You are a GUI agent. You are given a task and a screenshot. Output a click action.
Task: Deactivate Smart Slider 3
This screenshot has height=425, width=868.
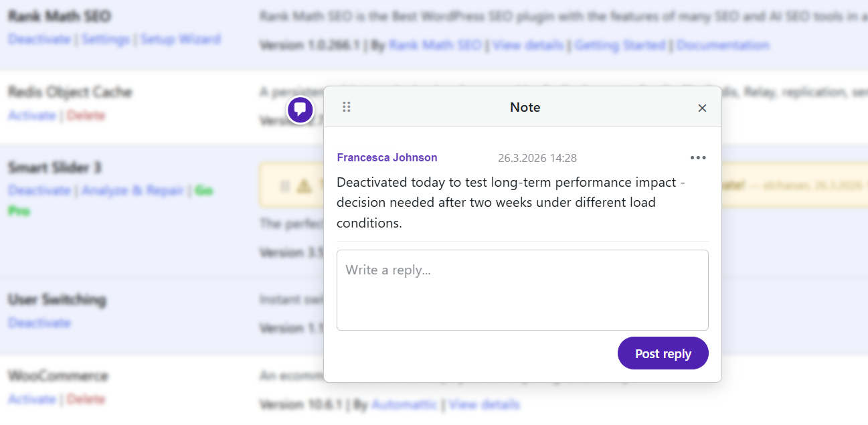pos(39,190)
